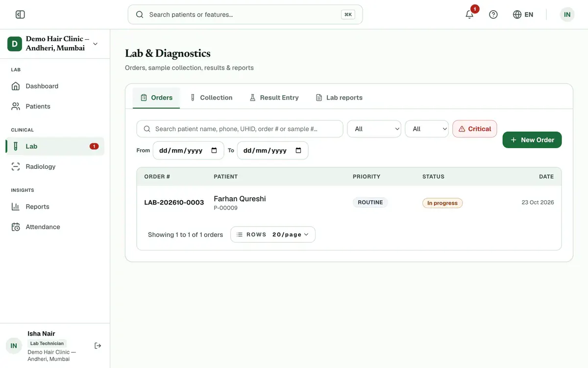Image resolution: width=588 pixels, height=368 pixels.
Task: Click the green D clinic logo
Action: pos(15,44)
